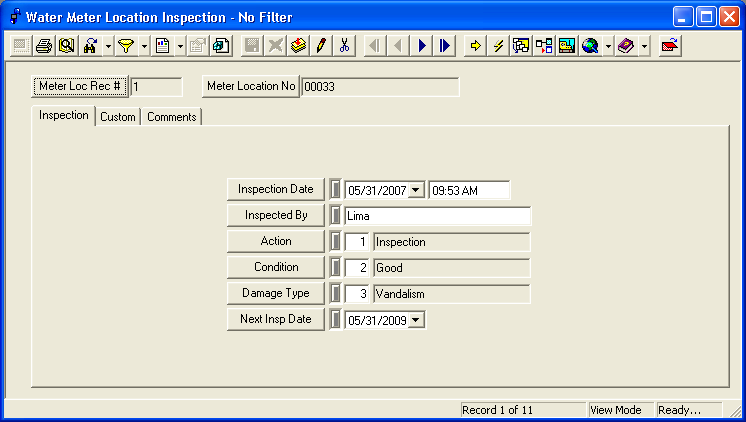Click the purple help book icon

[626, 46]
